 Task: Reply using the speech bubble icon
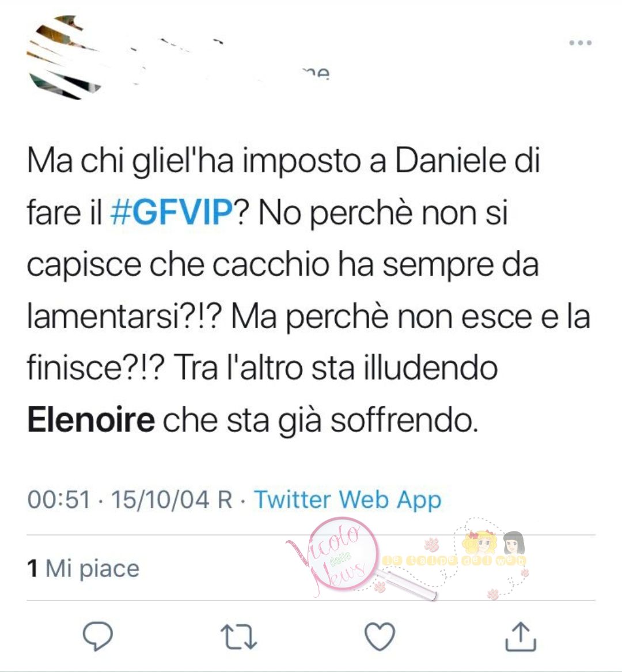pyautogui.click(x=98, y=637)
